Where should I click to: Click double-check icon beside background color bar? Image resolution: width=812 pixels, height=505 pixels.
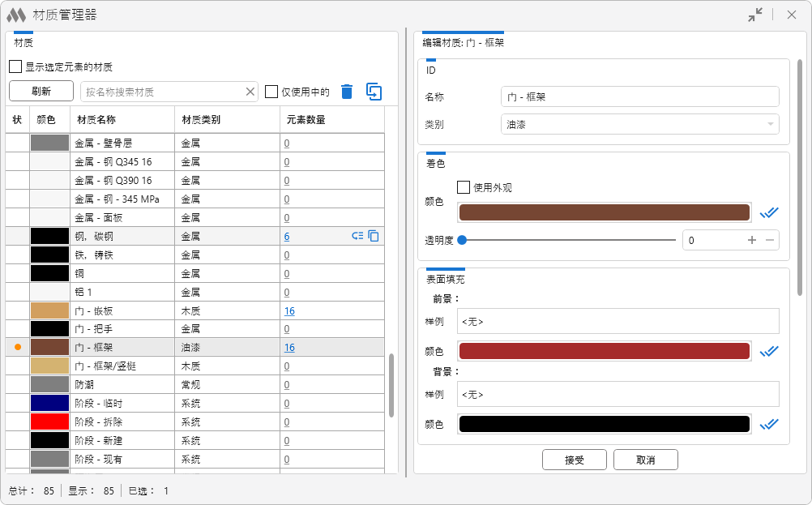768,424
